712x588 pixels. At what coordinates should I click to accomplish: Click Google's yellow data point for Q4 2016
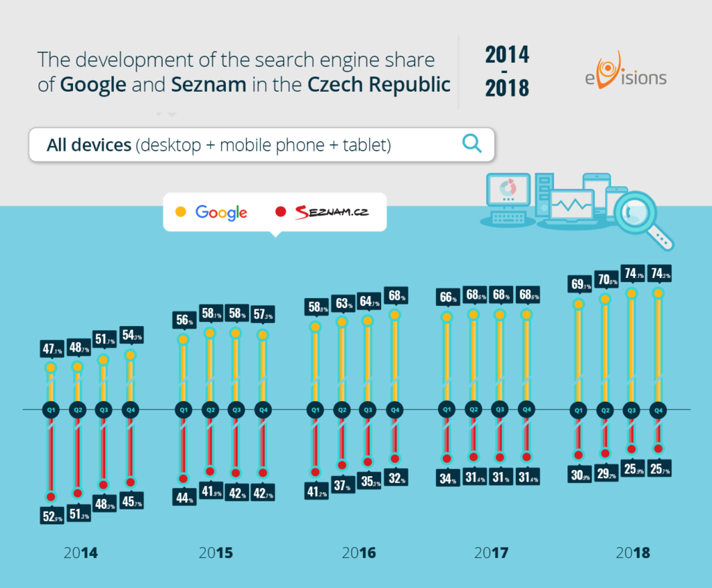click(395, 315)
